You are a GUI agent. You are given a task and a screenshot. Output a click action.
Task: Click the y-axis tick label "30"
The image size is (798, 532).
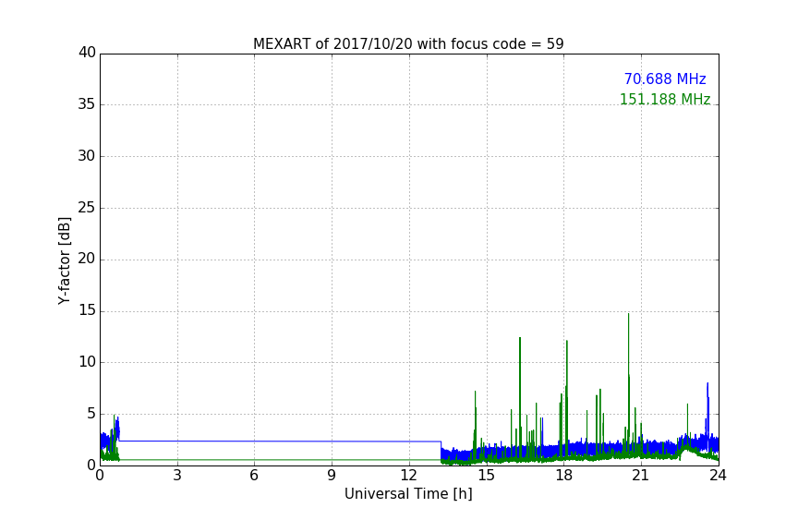(x=87, y=156)
